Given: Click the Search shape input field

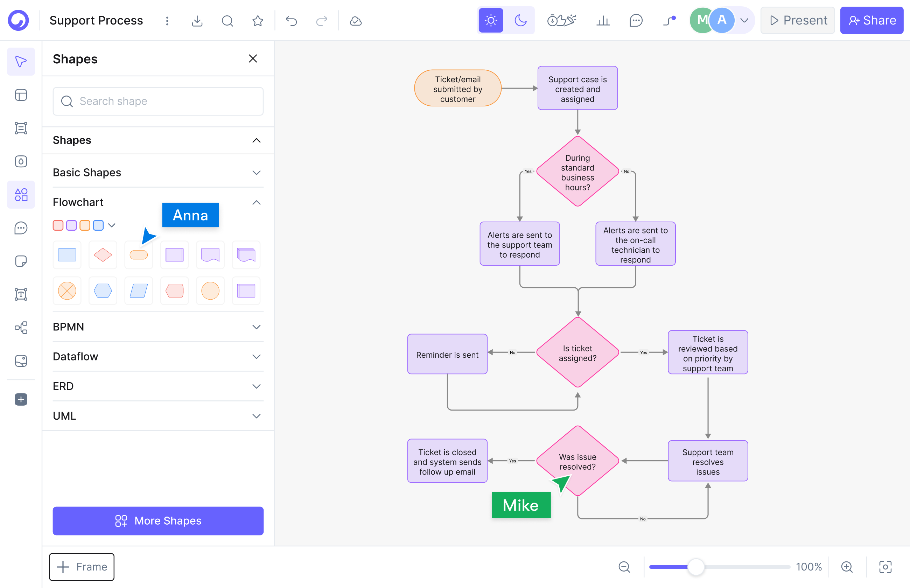Looking at the screenshot, I should (x=158, y=101).
